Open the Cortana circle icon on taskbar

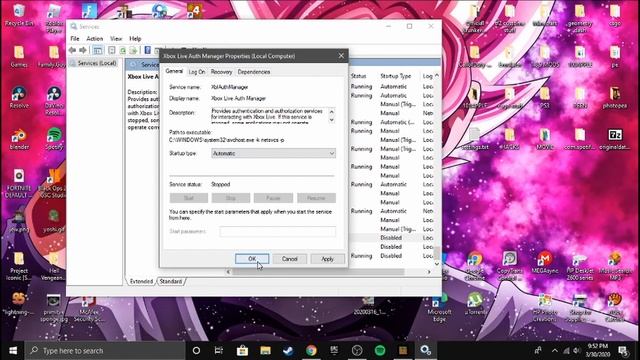[x=196, y=350]
